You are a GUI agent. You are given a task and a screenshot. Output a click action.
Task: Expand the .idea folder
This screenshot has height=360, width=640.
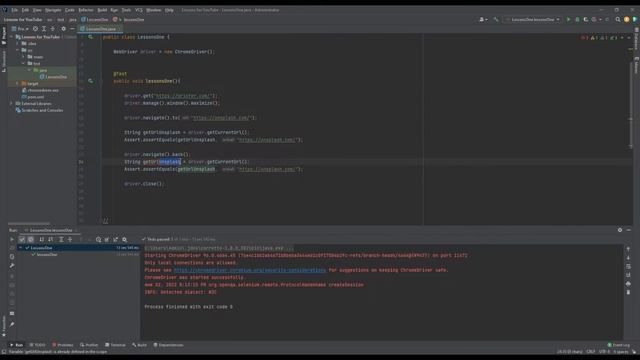(x=18, y=43)
